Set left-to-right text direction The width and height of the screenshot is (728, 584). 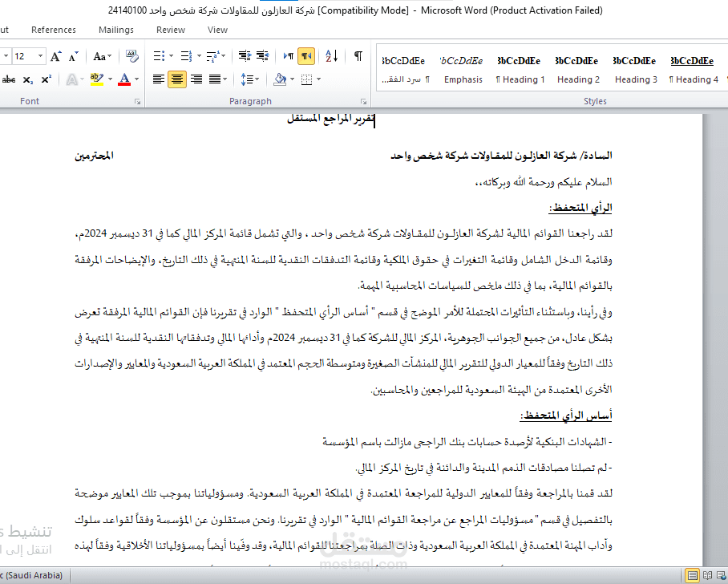tap(289, 56)
